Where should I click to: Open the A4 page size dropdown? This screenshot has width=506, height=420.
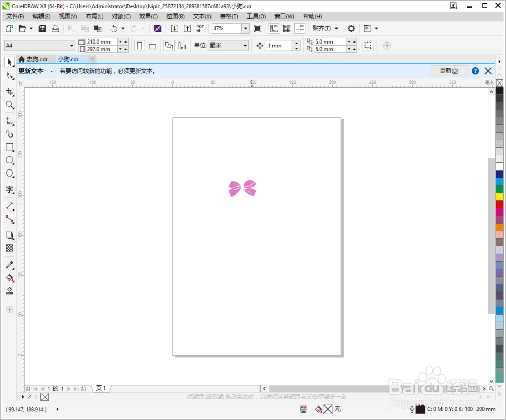click(71, 46)
